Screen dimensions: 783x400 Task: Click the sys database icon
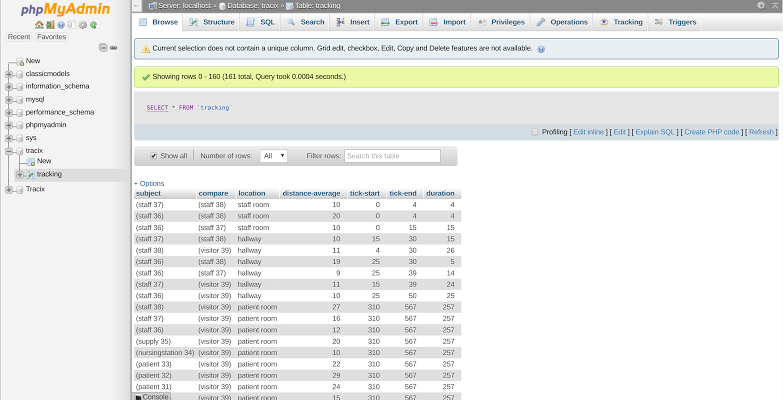click(20, 138)
